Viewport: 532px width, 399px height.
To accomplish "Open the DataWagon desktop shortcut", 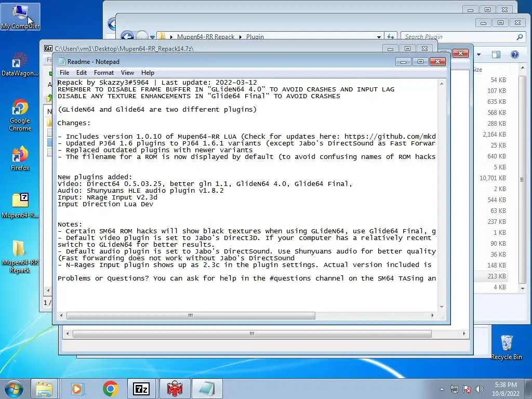I will (x=20, y=64).
